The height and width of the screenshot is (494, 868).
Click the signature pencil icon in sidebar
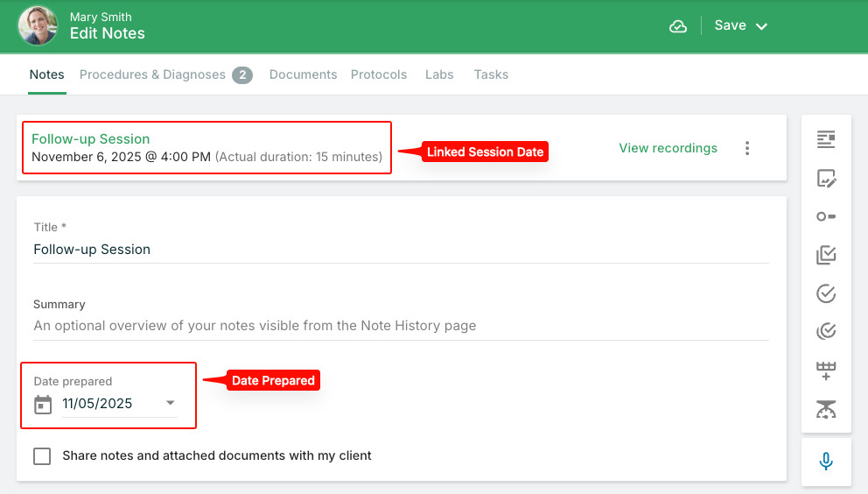click(x=826, y=179)
